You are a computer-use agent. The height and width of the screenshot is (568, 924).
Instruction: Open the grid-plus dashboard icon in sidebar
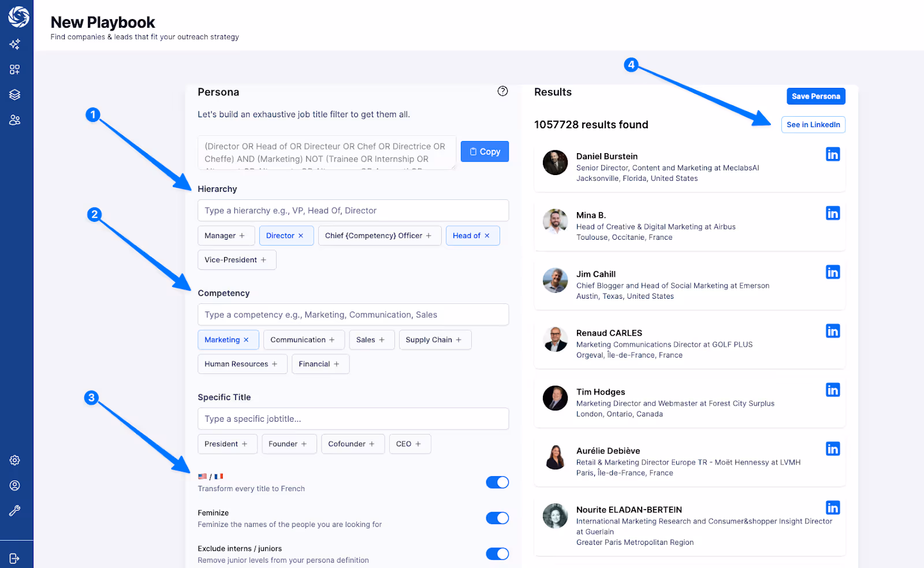[15, 69]
